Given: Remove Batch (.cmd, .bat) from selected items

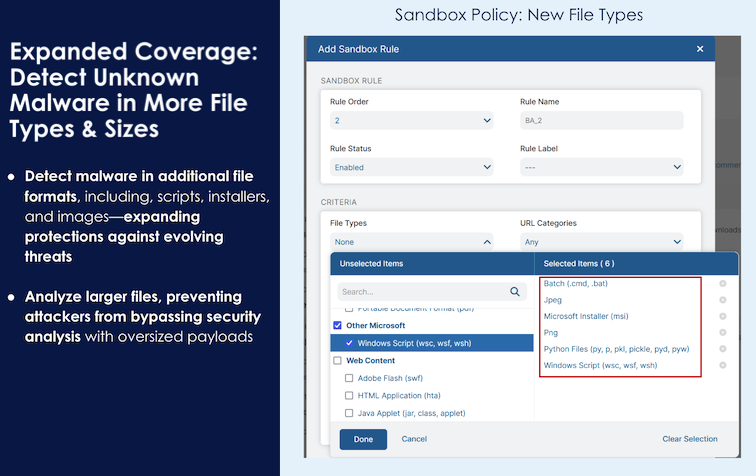Looking at the screenshot, I should [x=723, y=284].
